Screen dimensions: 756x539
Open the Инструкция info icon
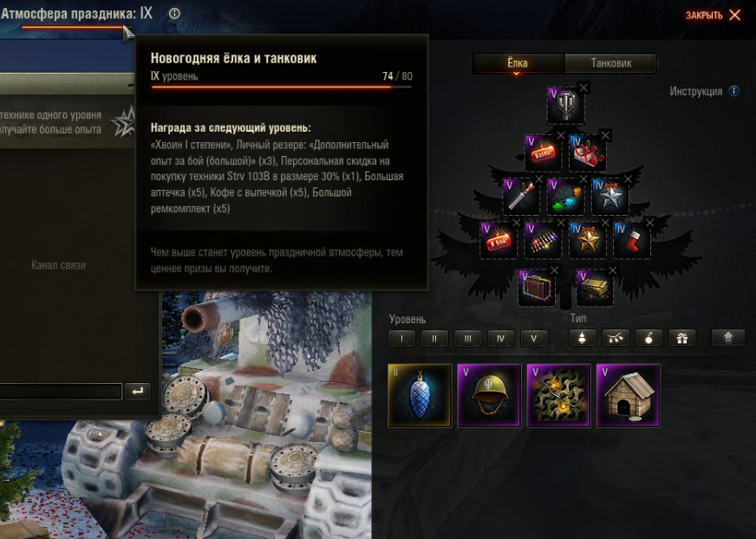(x=733, y=91)
